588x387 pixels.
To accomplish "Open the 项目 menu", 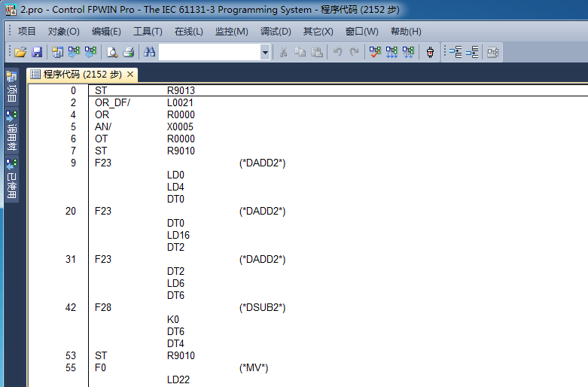I will coord(26,32).
